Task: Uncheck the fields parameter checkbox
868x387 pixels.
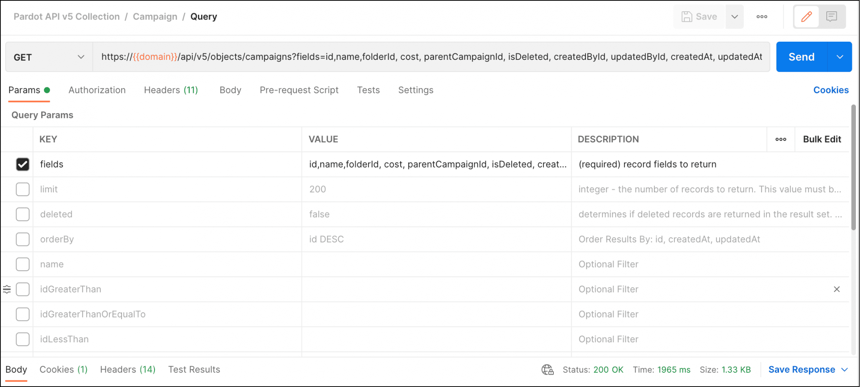Action: tap(23, 164)
